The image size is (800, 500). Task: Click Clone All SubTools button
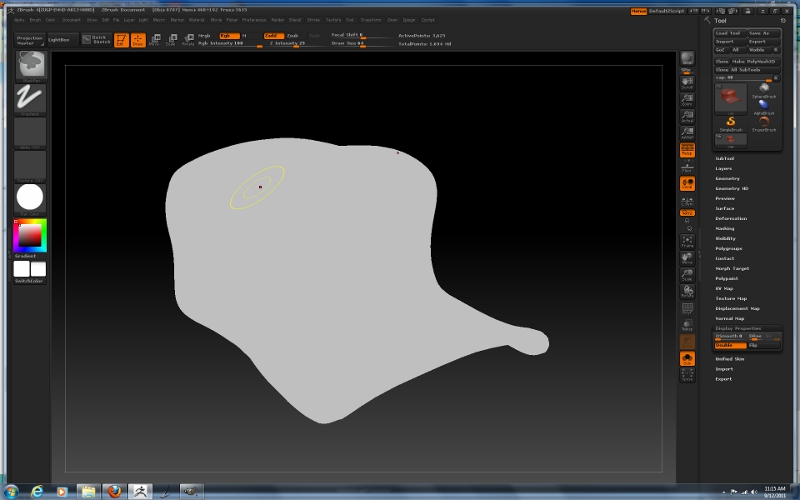point(747,70)
